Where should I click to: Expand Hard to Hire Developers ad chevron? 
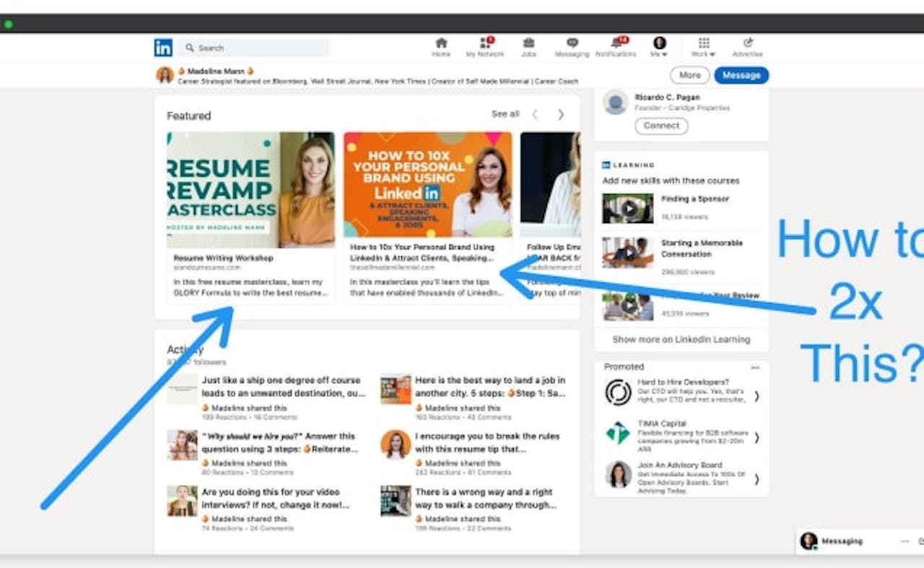(x=757, y=396)
